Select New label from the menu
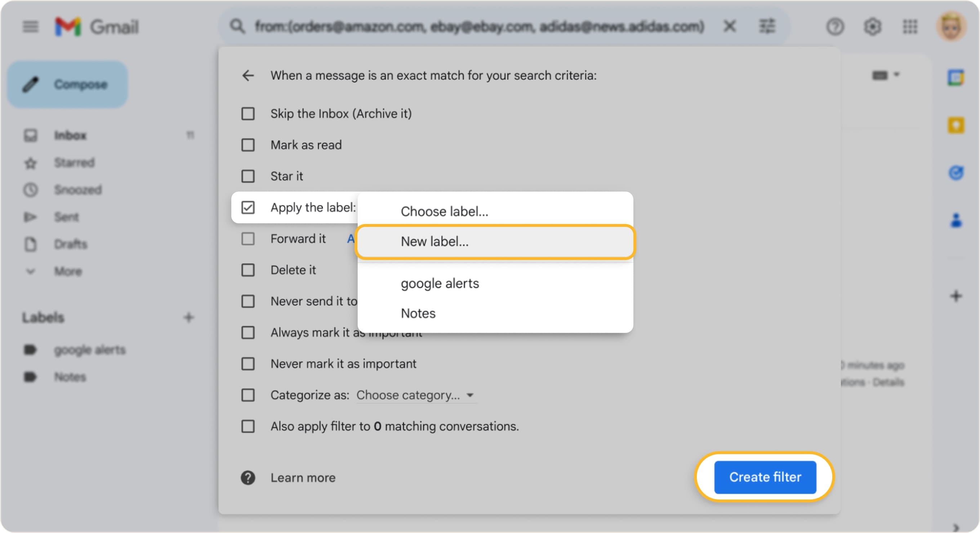 435,241
